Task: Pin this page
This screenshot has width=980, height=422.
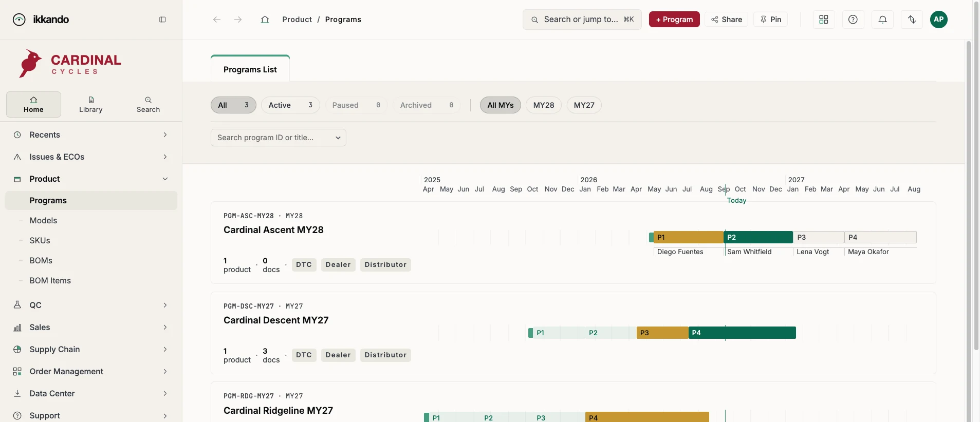Action: (x=770, y=20)
